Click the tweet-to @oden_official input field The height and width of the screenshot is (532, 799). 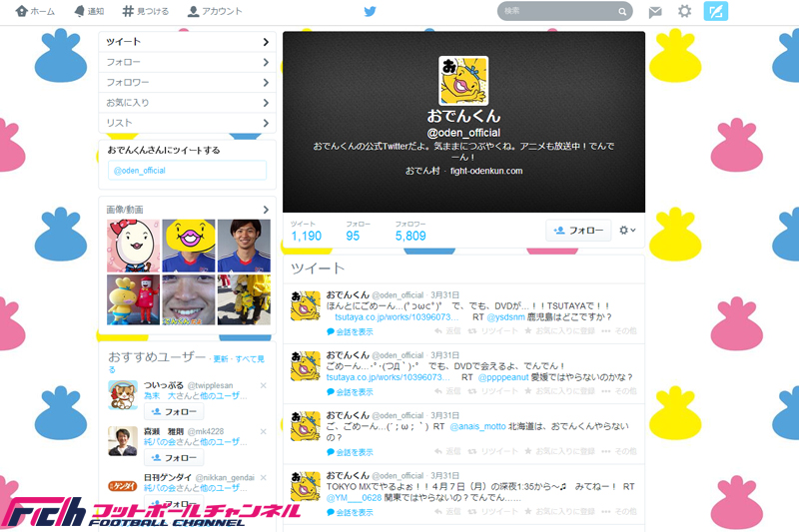point(187,171)
